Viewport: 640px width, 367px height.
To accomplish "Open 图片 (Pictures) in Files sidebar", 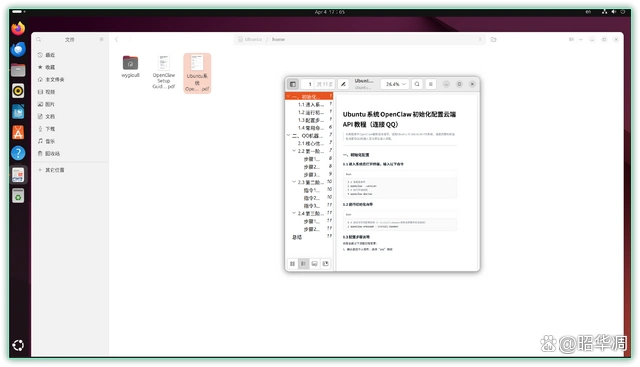I will 70,104.
